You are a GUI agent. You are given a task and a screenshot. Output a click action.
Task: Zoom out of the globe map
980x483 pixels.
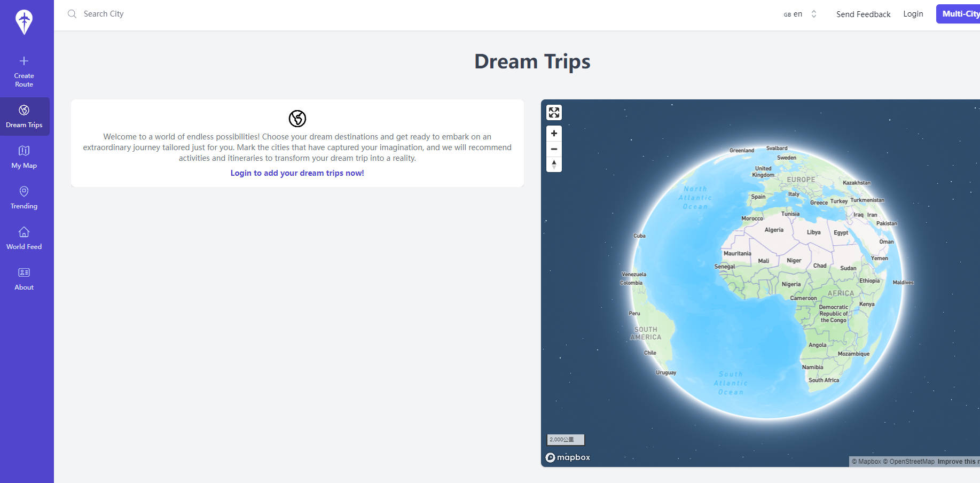coord(554,149)
